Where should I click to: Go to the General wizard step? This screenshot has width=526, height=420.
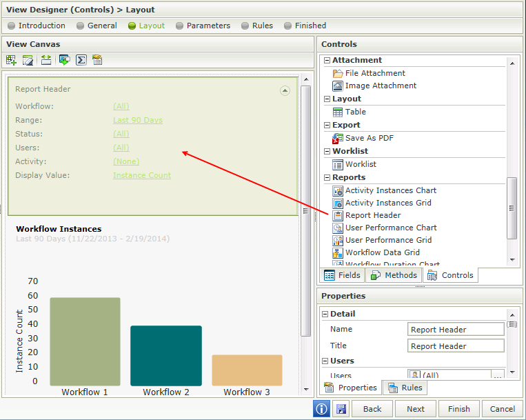click(x=97, y=26)
